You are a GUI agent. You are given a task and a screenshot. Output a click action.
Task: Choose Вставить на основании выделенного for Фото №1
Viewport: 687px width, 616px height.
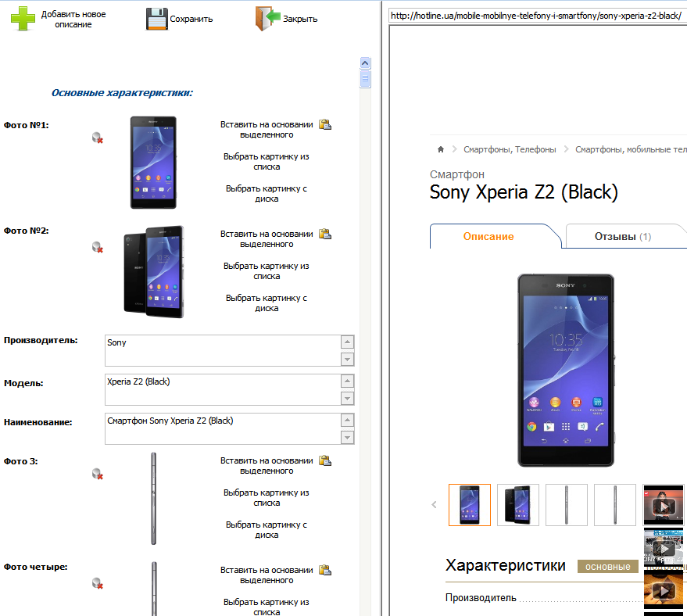(x=267, y=130)
